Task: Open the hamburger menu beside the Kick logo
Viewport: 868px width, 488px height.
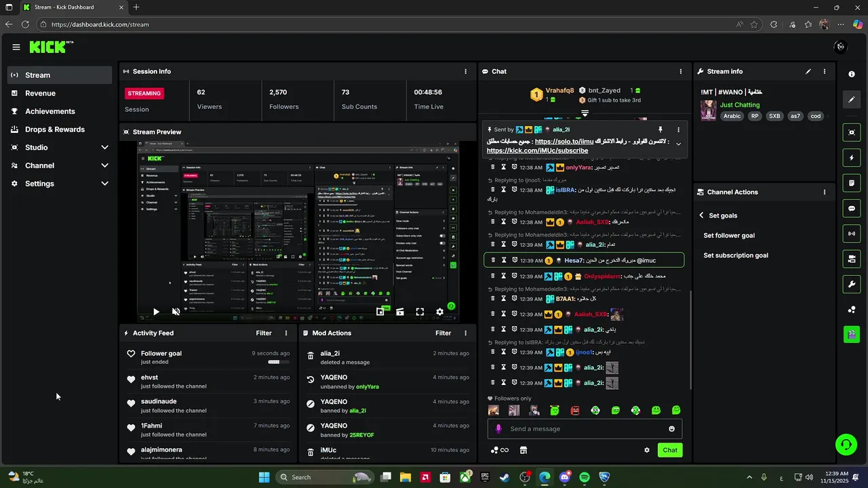Action: pyautogui.click(x=16, y=47)
